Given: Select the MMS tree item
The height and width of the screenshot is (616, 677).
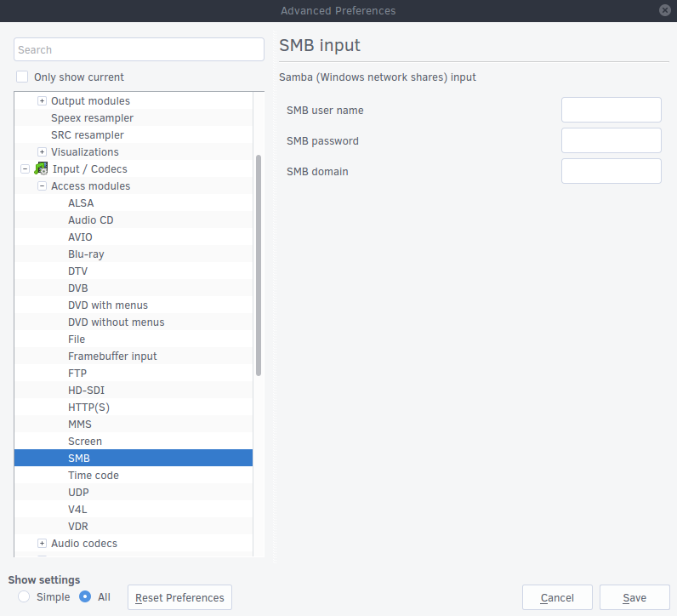Looking at the screenshot, I should pyautogui.click(x=79, y=425).
